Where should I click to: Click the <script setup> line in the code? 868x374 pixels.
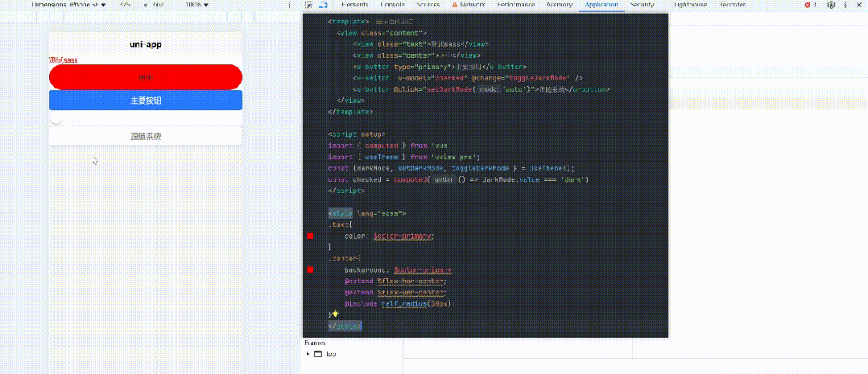356,134
